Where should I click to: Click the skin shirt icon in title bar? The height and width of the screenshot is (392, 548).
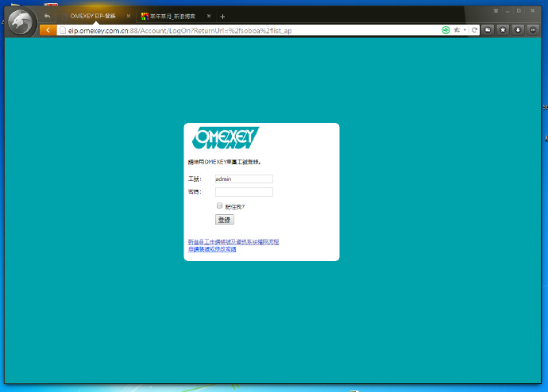[496, 11]
